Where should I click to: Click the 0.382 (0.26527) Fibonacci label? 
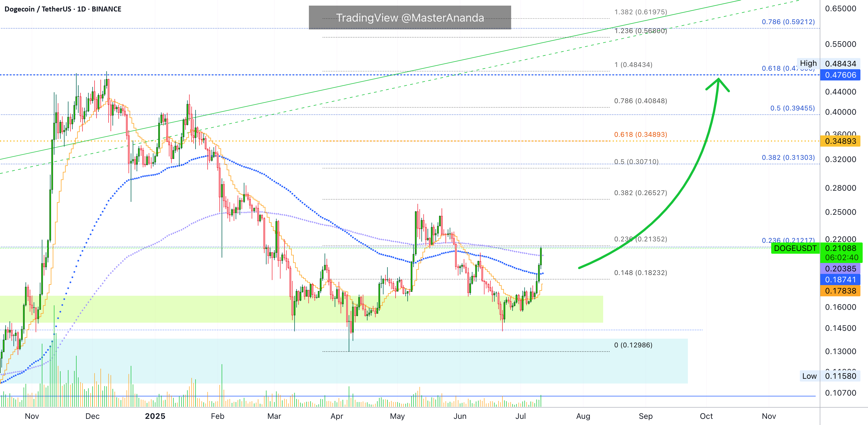[640, 193]
